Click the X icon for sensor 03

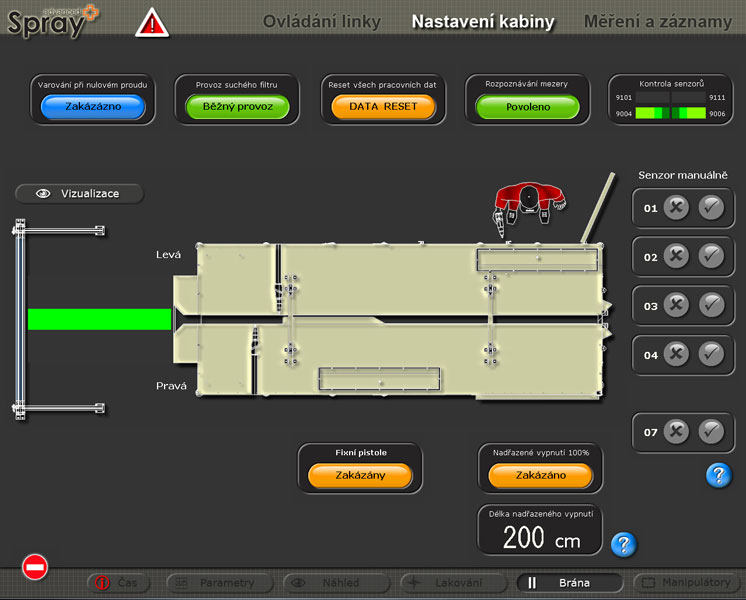[x=676, y=306]
